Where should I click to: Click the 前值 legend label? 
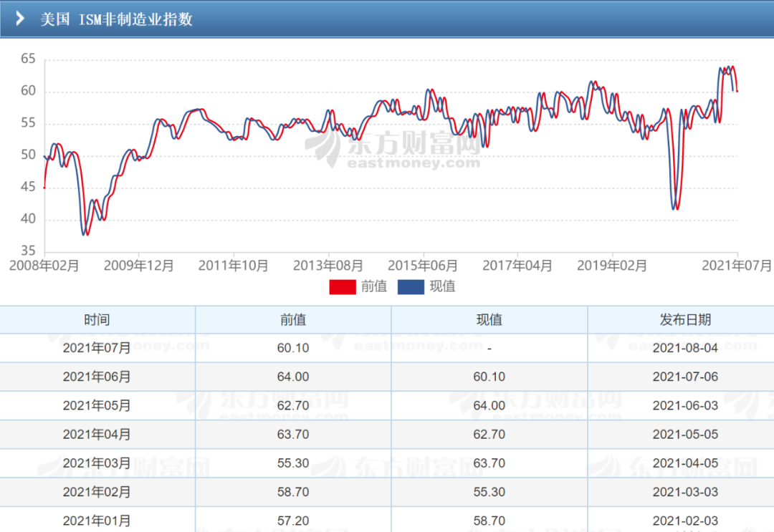pos(374,286)
